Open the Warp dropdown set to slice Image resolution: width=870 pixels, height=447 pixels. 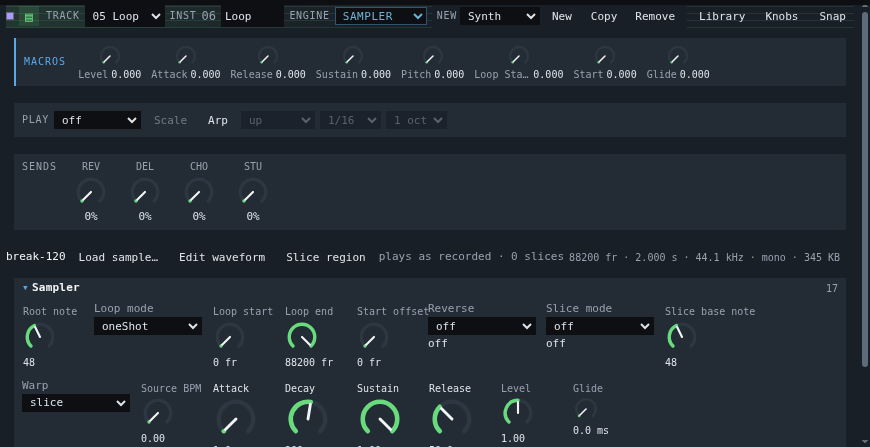76,403
